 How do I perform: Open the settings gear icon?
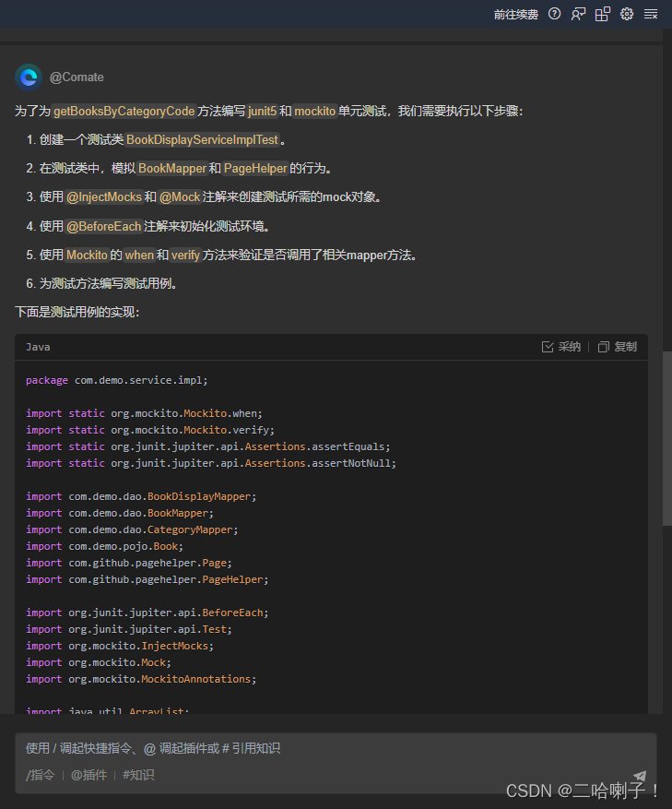point(627,14)
